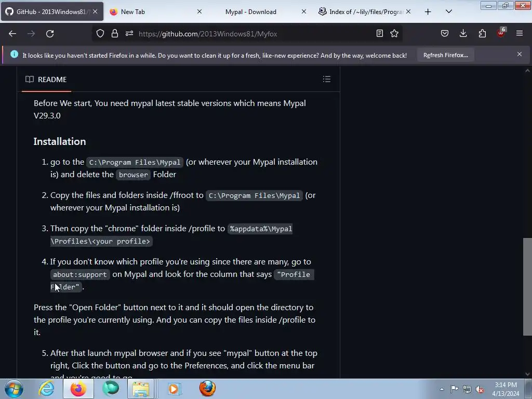The image size is (532, 399).
Task: Click the scrollbar up arrow
Action: tap(527, 71)
